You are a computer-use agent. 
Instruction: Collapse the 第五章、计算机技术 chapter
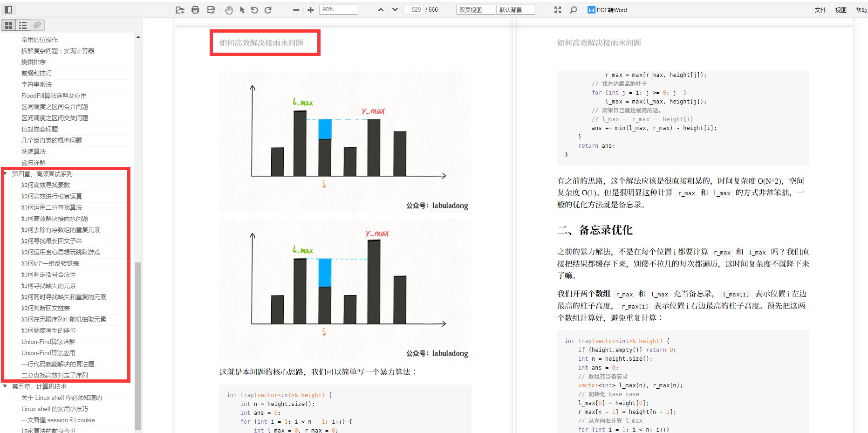[5, 386]
